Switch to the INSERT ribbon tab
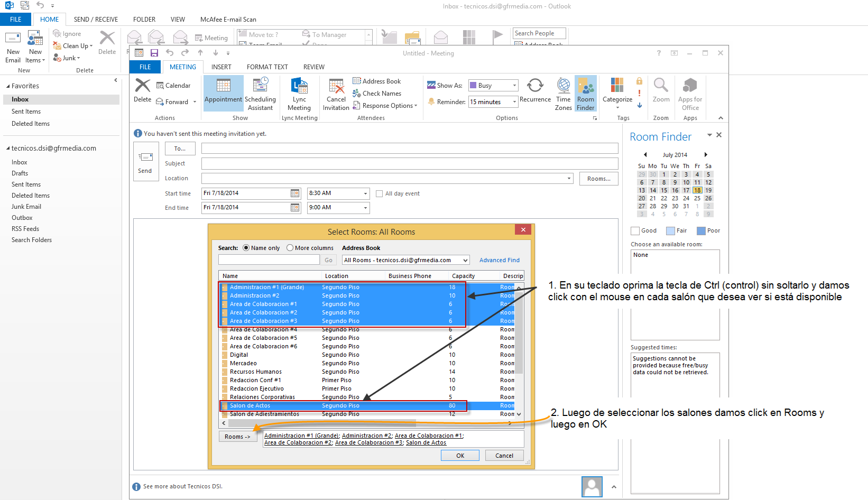 [x=221, y=67]
